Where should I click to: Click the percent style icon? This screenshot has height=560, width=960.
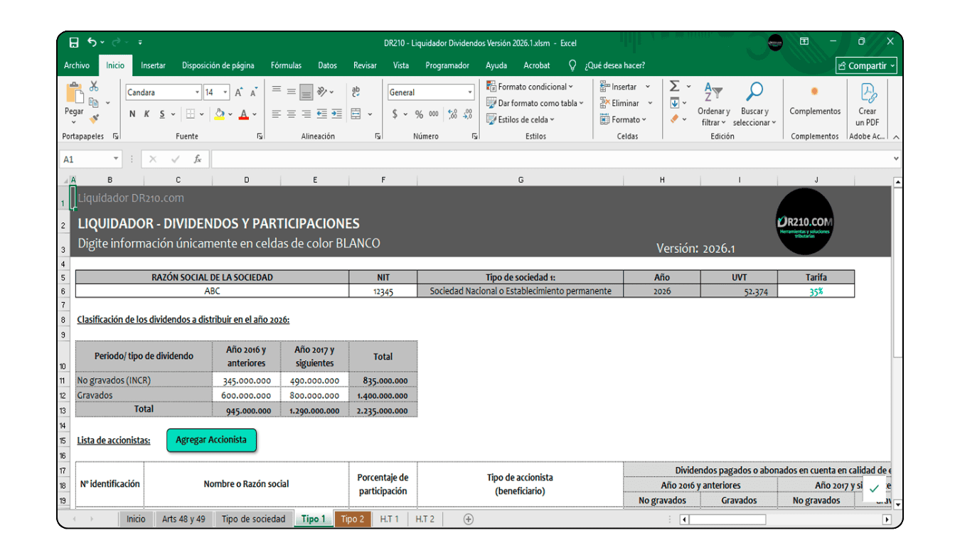419,114
